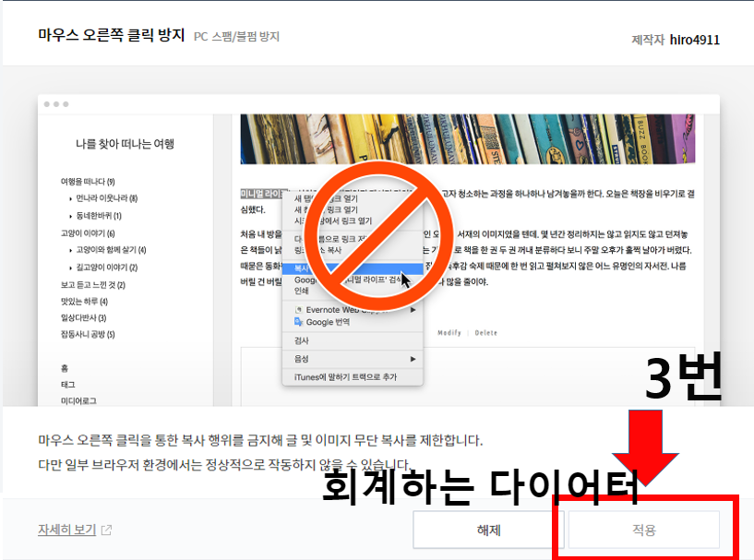Click the description line starting 다만 일부 브라우저
Screen dimensions: 754x560
click(225, 465)
